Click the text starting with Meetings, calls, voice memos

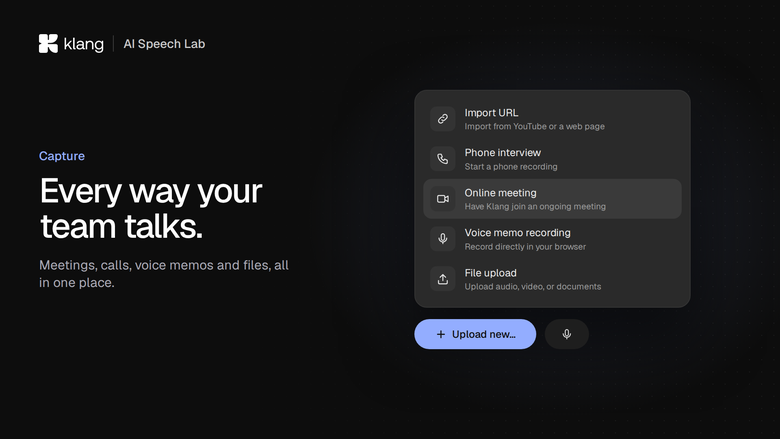point(164,273)
